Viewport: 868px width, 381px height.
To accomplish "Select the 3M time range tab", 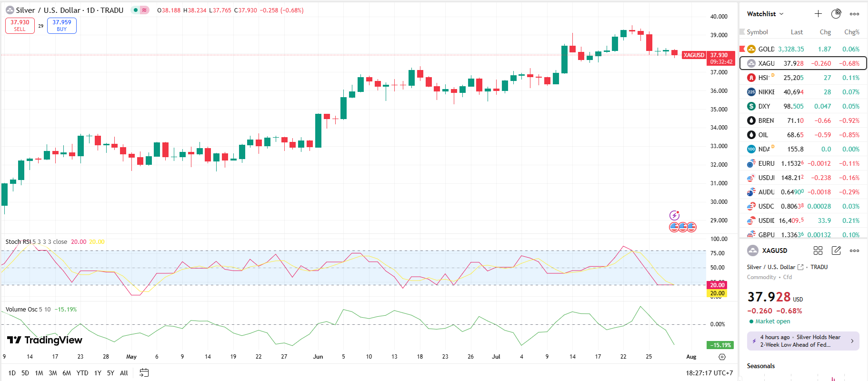I will coord(52,373).
